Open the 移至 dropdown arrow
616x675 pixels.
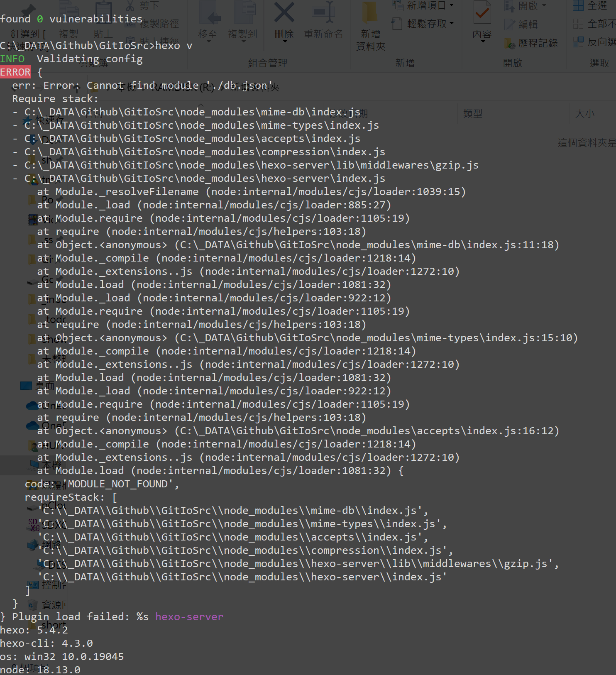(x=209, y=42)
